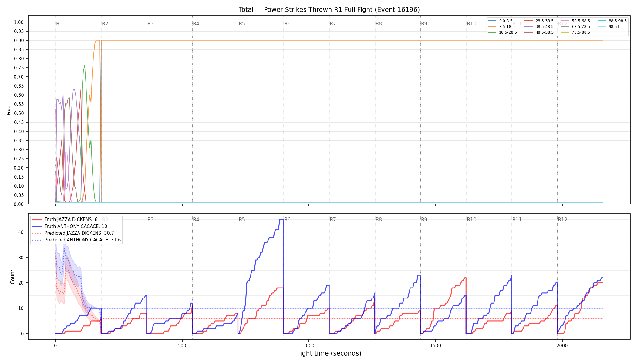Click the R5 round marker in the top plot
The height and width of the screenshot is (364, 637).
[242, 24]
